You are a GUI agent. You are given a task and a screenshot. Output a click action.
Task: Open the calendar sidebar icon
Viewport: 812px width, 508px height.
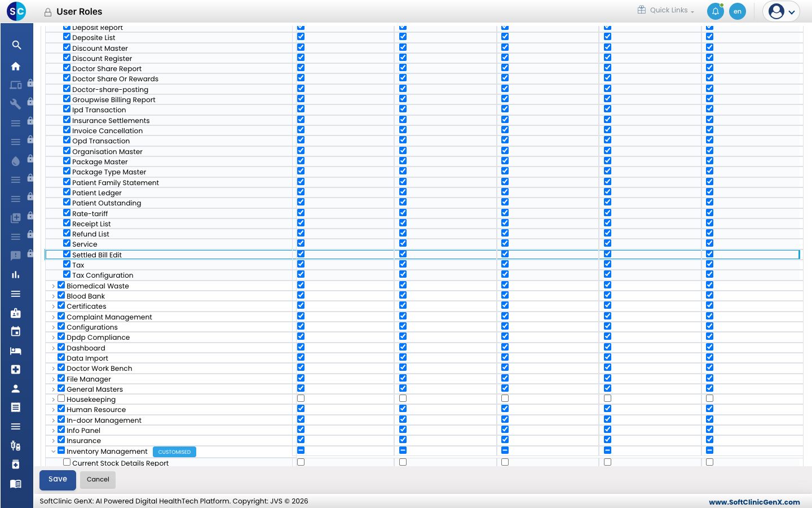16,331
